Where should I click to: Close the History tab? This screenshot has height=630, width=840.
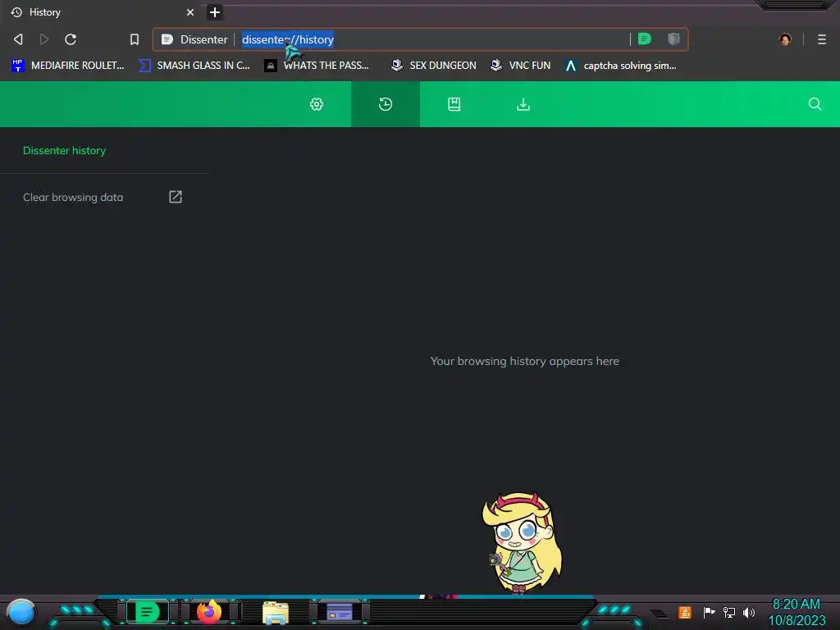coord(190,12)
